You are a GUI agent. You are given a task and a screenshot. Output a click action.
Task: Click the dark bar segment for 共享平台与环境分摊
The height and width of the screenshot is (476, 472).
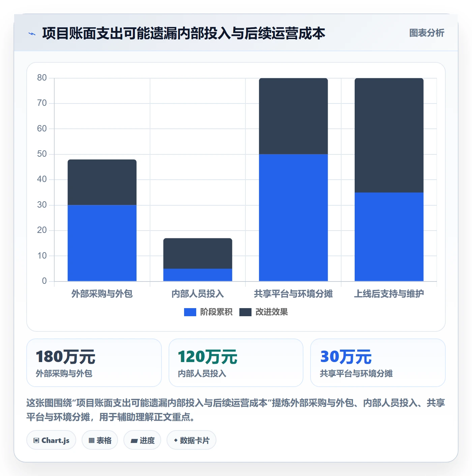(x=293, y=116)
